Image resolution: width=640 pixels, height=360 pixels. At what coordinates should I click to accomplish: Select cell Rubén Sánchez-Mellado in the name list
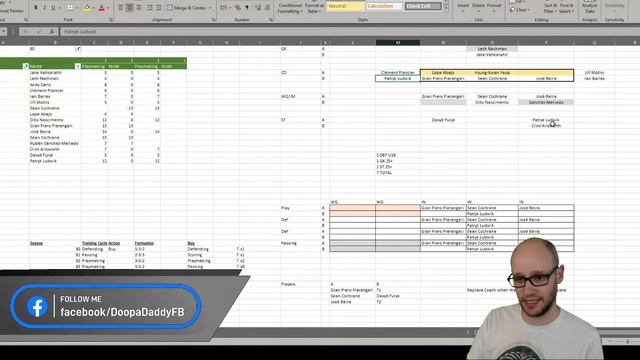pos(55,144)
